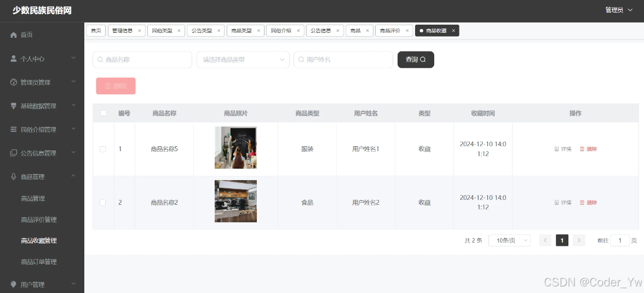Image resolution: width=644 pixels, height=293 pixels.
Task: Click the 查询 search button
Action: click(x=416, y=60)
